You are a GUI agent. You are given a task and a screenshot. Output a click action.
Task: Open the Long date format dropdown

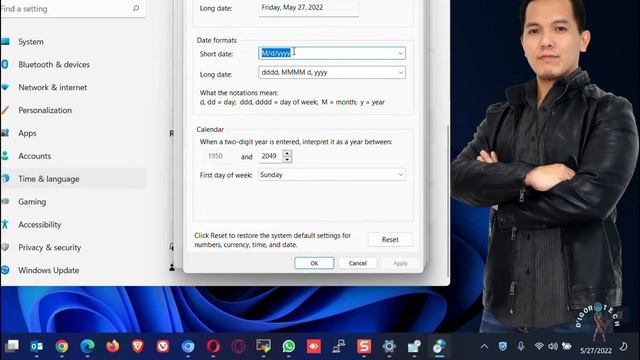400,73
